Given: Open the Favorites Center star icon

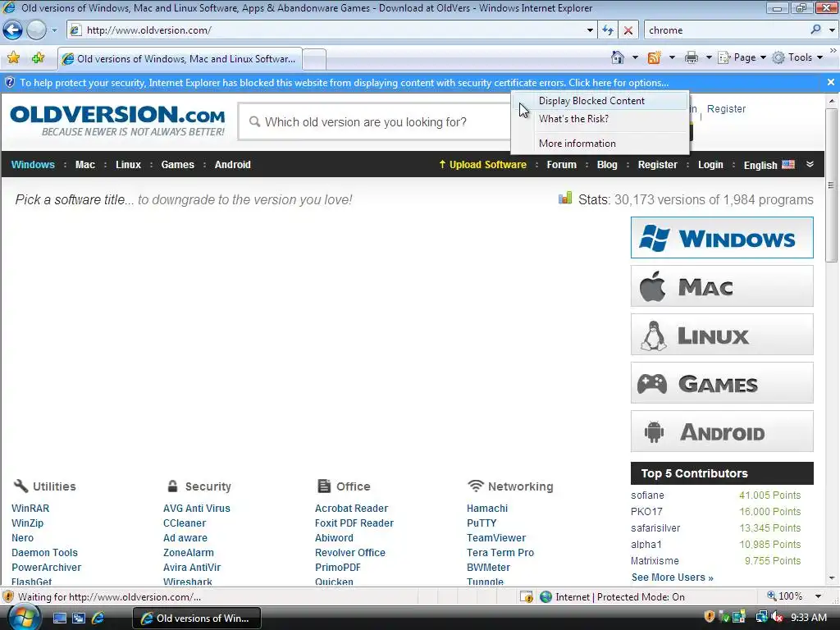Looking at the screenshot, I should (x=13, y=58).
